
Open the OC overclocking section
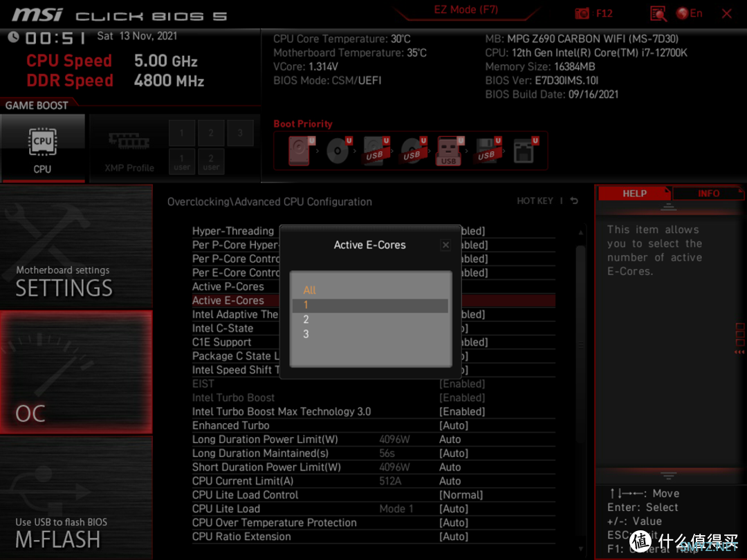click(x=76, y=373)
